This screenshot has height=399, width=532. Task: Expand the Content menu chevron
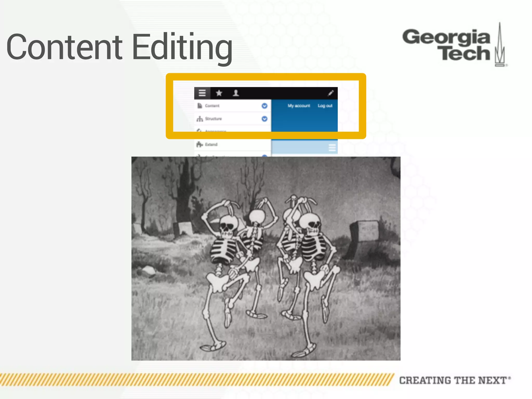point(264,106)
